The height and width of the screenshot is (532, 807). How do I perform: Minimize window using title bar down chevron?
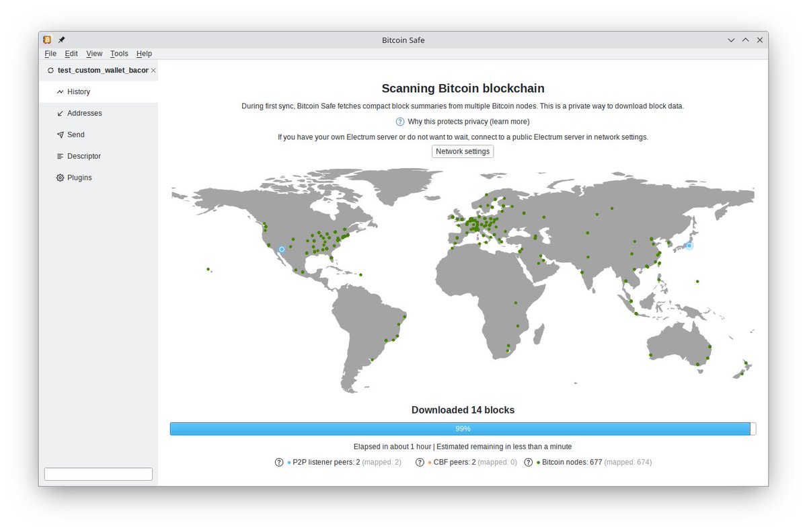(731, 40)
